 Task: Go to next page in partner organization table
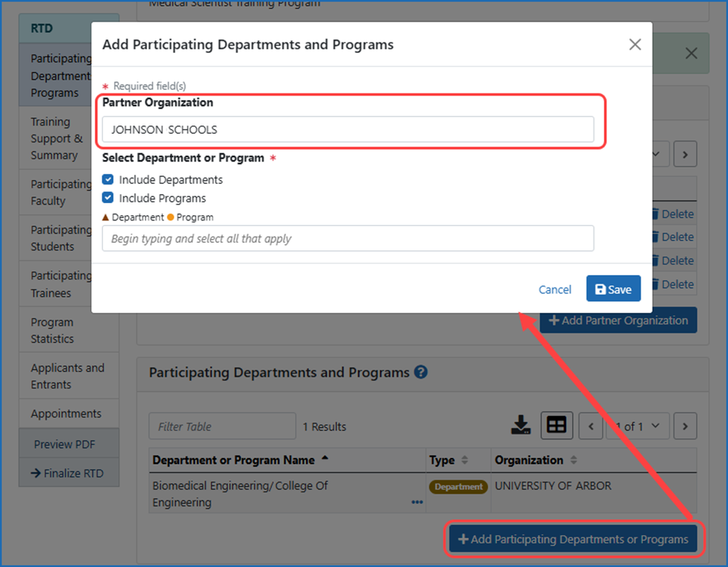point(685,154)
